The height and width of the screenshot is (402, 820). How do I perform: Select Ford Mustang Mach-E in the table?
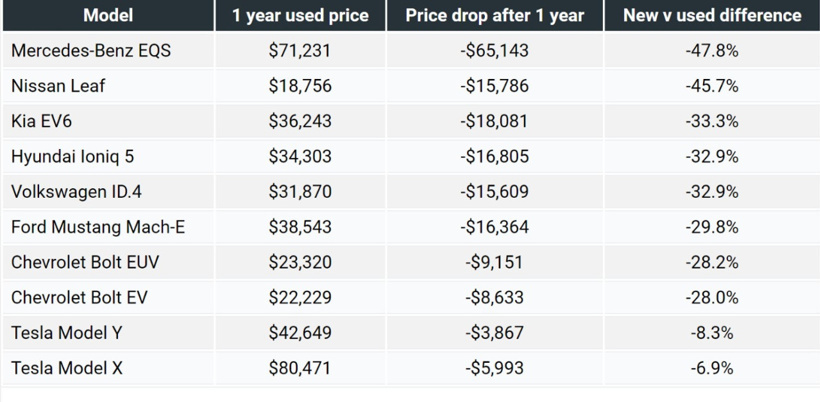98,227
